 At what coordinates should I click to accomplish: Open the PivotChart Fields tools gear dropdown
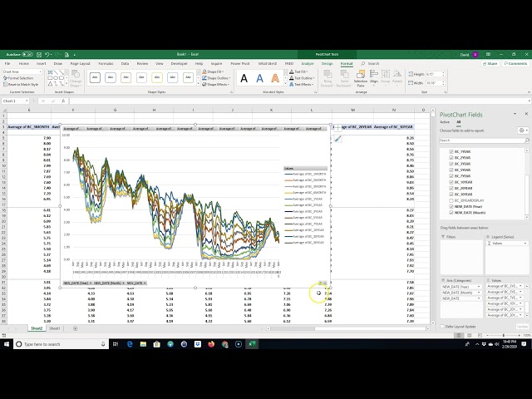523,131
